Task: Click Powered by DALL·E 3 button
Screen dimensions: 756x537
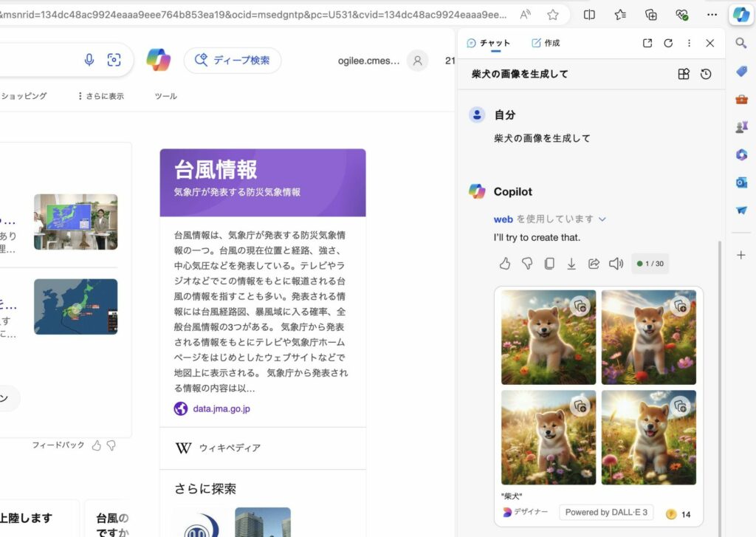Action: 606,513
